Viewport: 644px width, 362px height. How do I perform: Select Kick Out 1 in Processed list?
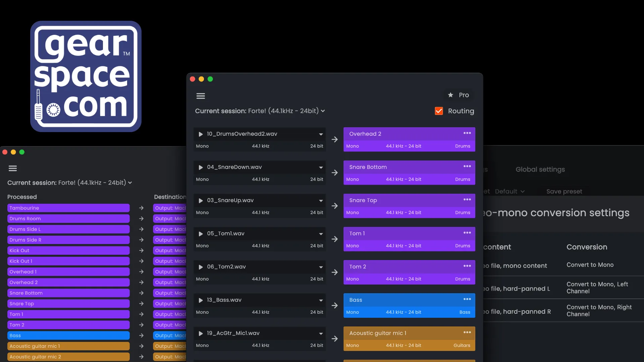click(68, 261)
